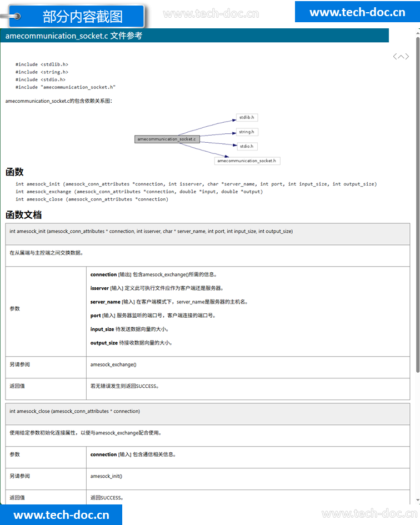Click 'isserver [输入]' parameter entry
Screen dimensions: 420x525
pyautogui.click(x=157, y=288)
